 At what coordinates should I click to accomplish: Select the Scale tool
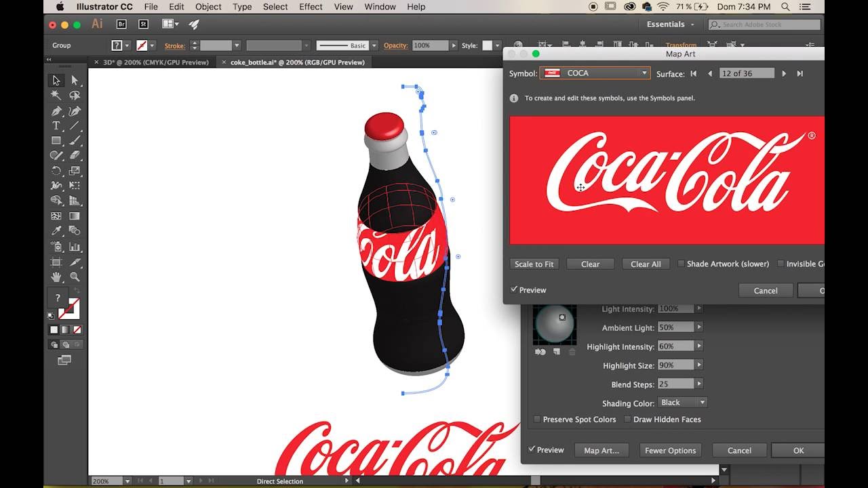(75, 171)
